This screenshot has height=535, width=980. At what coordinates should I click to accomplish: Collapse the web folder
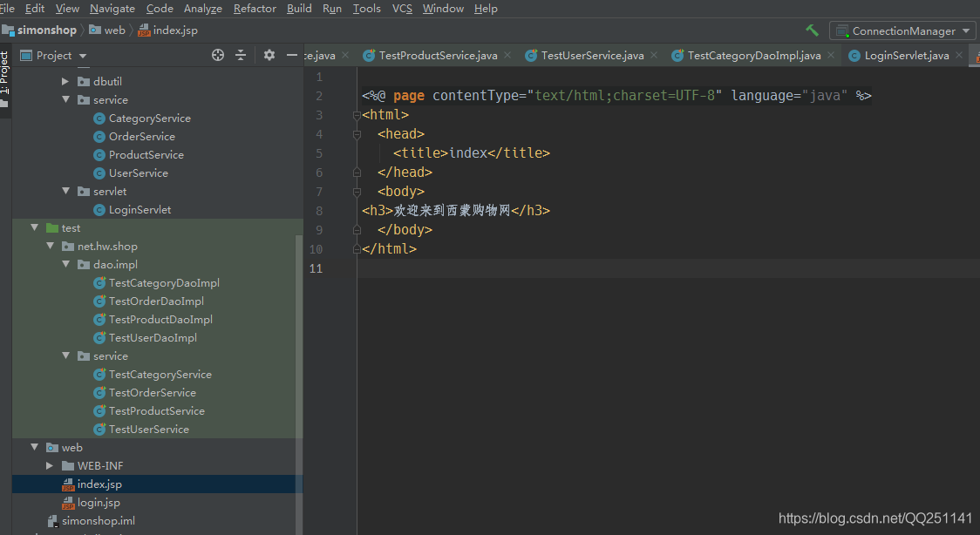pyautogui.click(x=35, y=448)
